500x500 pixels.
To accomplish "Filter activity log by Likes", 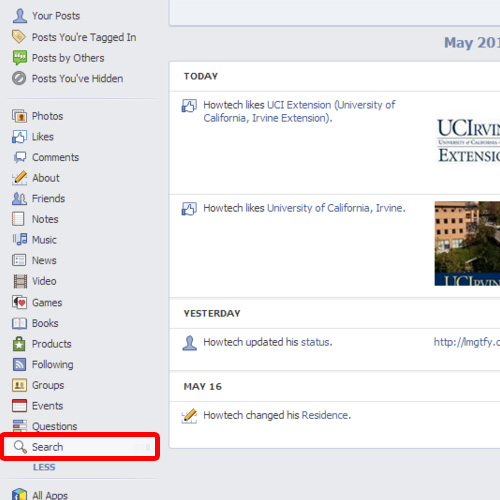I will coord(43,137).
